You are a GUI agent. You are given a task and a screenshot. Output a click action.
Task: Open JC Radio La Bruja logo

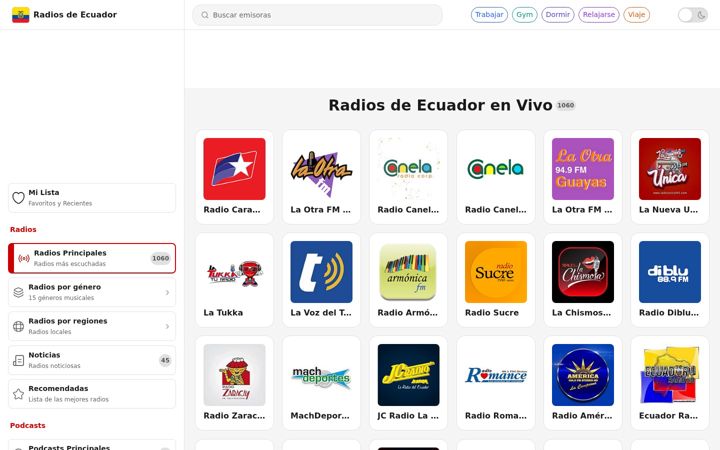pos(408,375)
